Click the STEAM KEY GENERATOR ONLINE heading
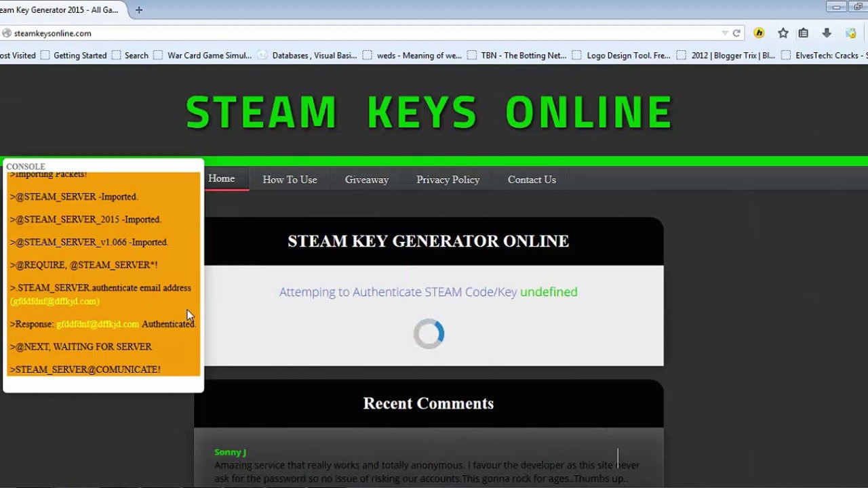This screenshot has width=868, height=488. [x=429, y=241]
